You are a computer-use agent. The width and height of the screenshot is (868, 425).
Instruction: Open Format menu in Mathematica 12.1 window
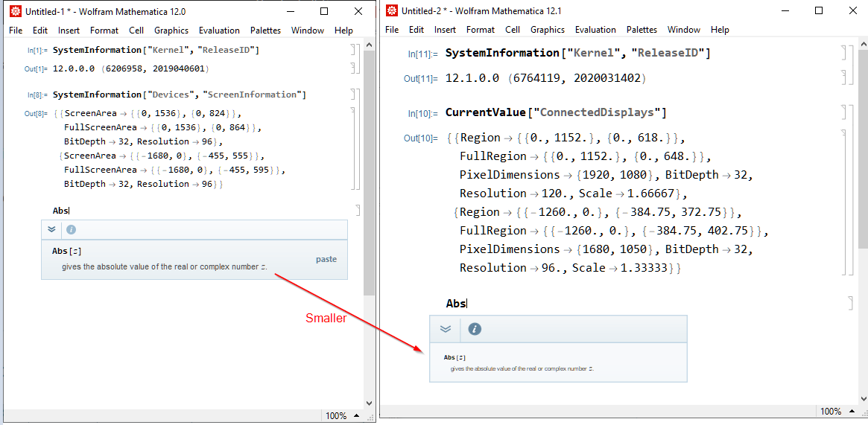click(x=481, y=30)
